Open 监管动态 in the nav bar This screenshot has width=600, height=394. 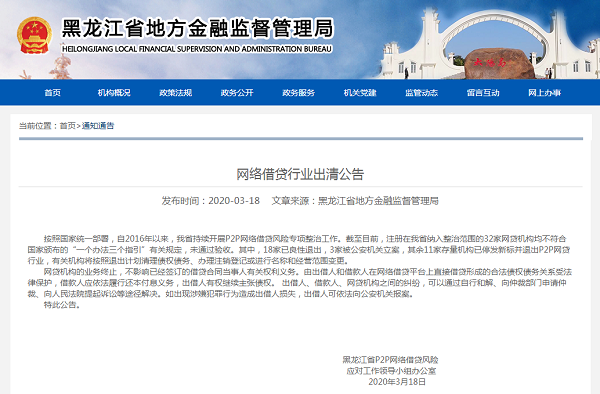point(422,93)
